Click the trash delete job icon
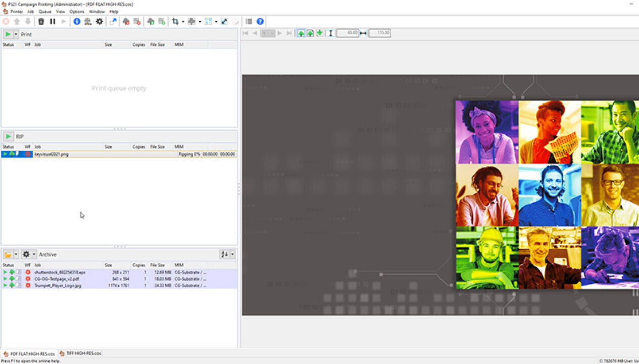639x364 pixels. tap(41, 22)
